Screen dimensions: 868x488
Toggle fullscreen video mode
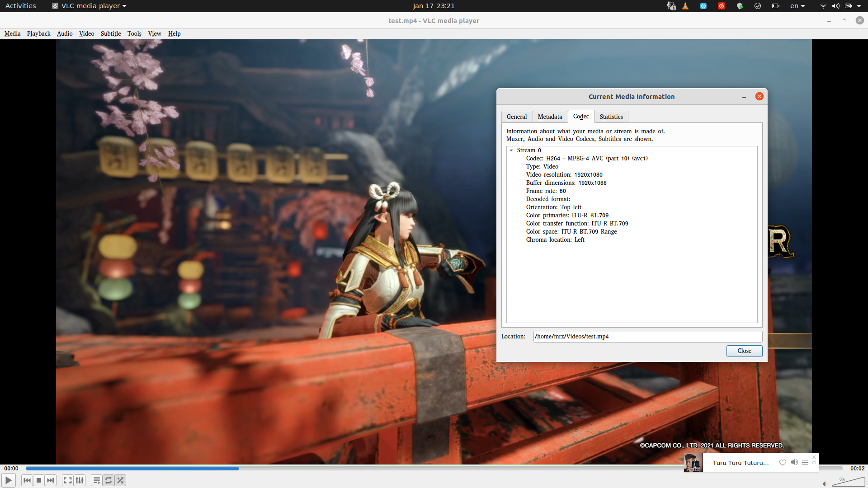pyautogui.click(x=68, y=480)
